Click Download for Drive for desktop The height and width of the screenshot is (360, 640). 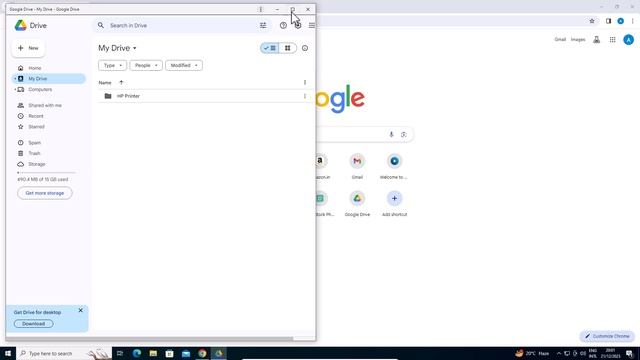pos(33,324)
